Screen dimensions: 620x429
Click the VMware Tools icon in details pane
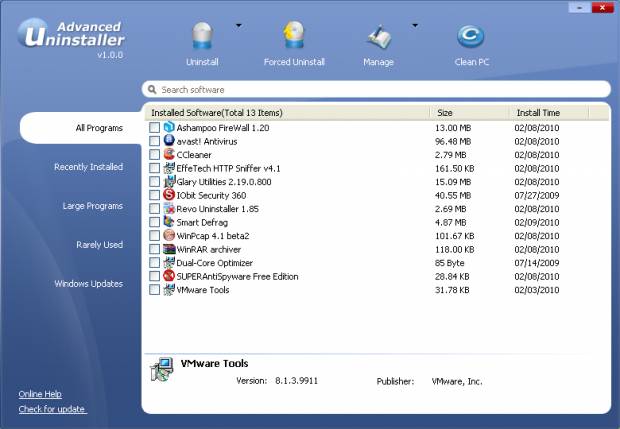(161, 371)
